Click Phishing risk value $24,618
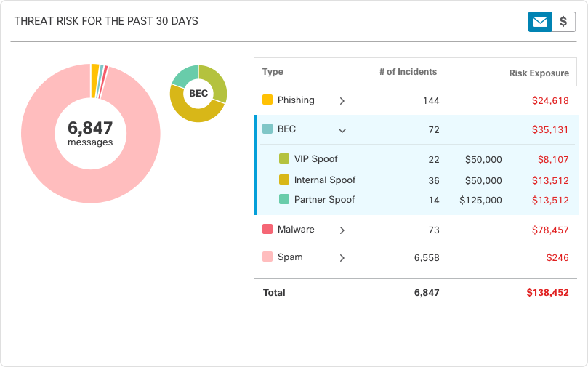 550,101
